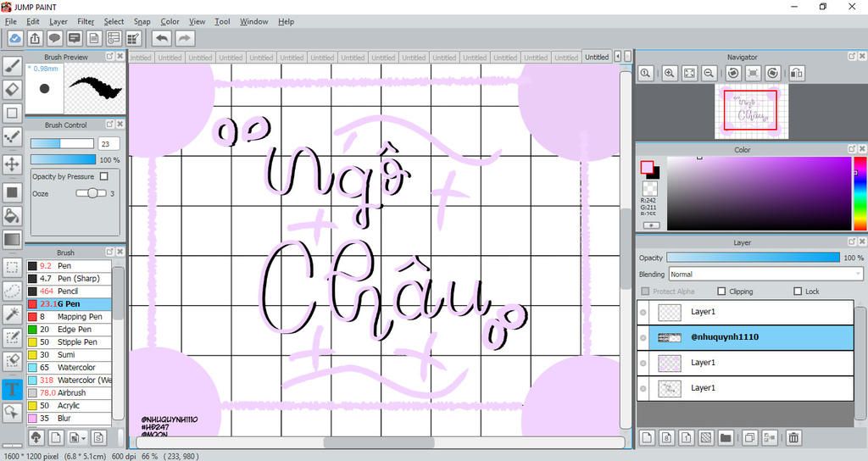Image resolution: width=868 pixels, height=461 pixels.
Task: Duplicate layer icon in Layer panel
Action: pos(749,438)
